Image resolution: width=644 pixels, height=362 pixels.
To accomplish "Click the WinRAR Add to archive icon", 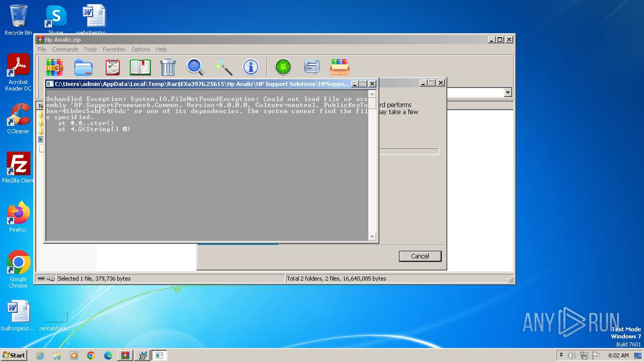I will [x=55, y=67].
